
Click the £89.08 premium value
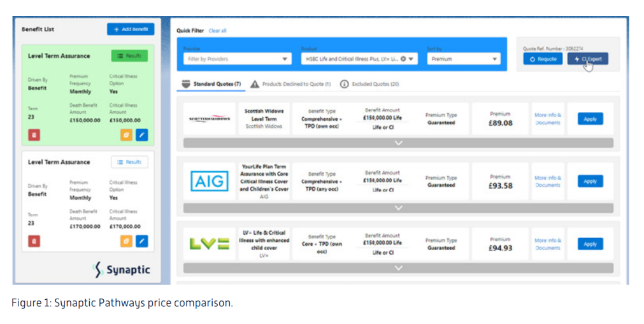500,123
